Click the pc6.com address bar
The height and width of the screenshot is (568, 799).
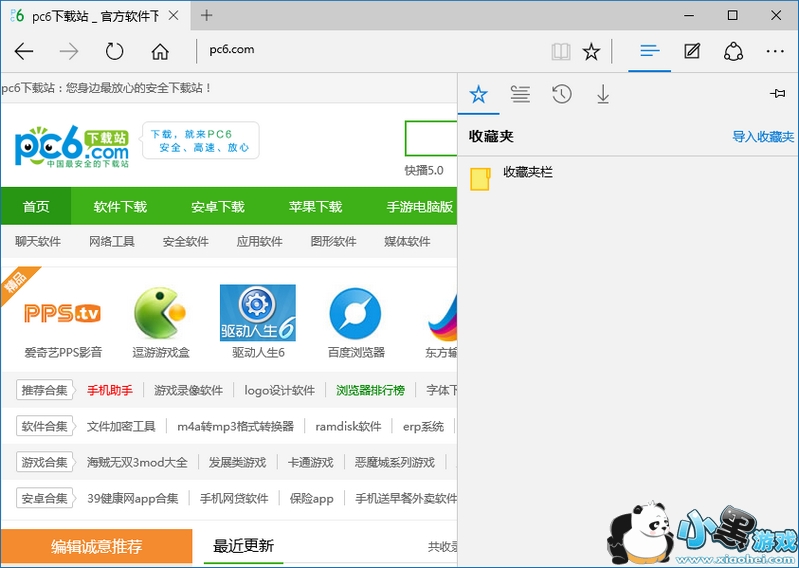pos(370,51)
